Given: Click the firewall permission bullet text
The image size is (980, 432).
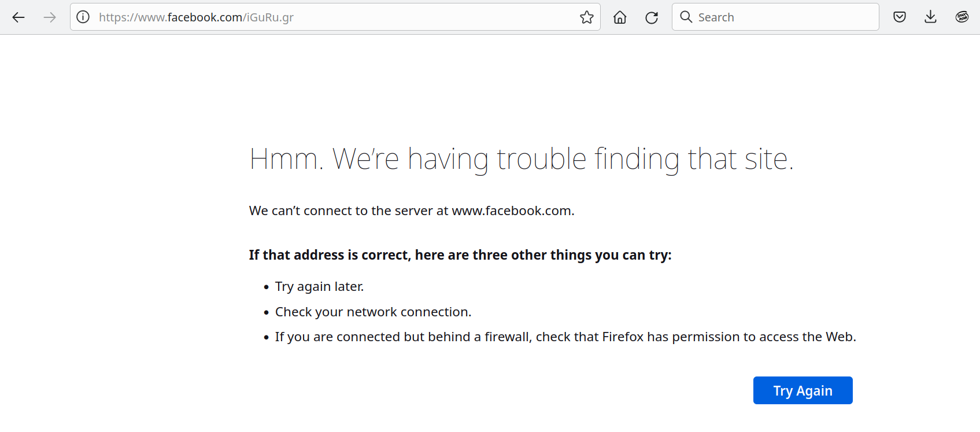Looking at the screenshot, I should click(565, 337).
